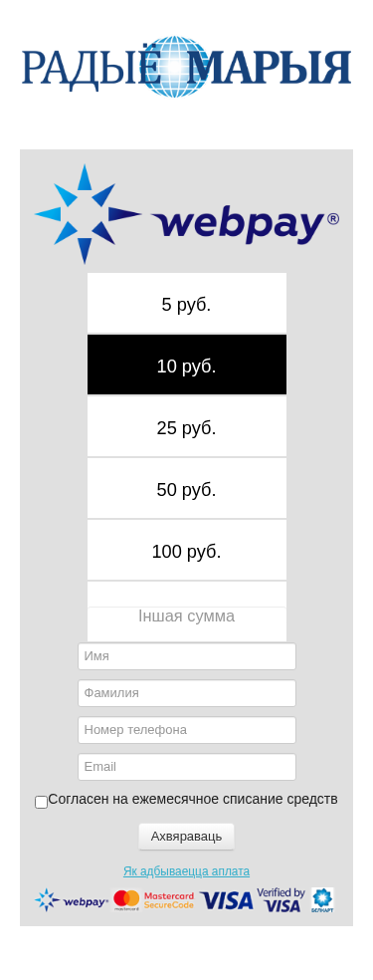This screenshot has height=980, width=373.
Task: Open the Як адбываецца аплата link
Action: click(x=186, y=871)
